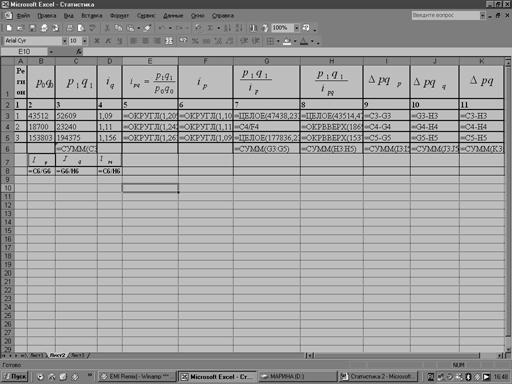This screenshot has width=512, height=384.
Task: Open the Arial Cyr font dropdown
Action: point(64,41)
